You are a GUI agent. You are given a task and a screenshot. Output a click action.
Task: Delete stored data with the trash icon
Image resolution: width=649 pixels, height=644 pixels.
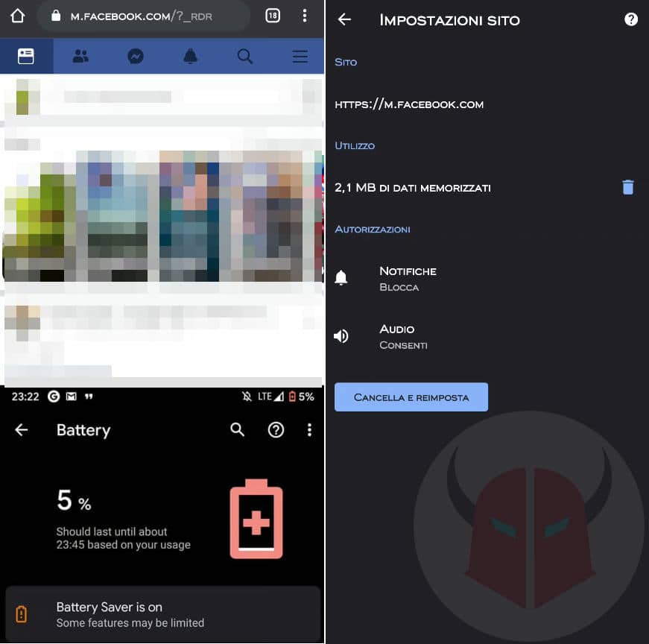click(x=628, y=187)
